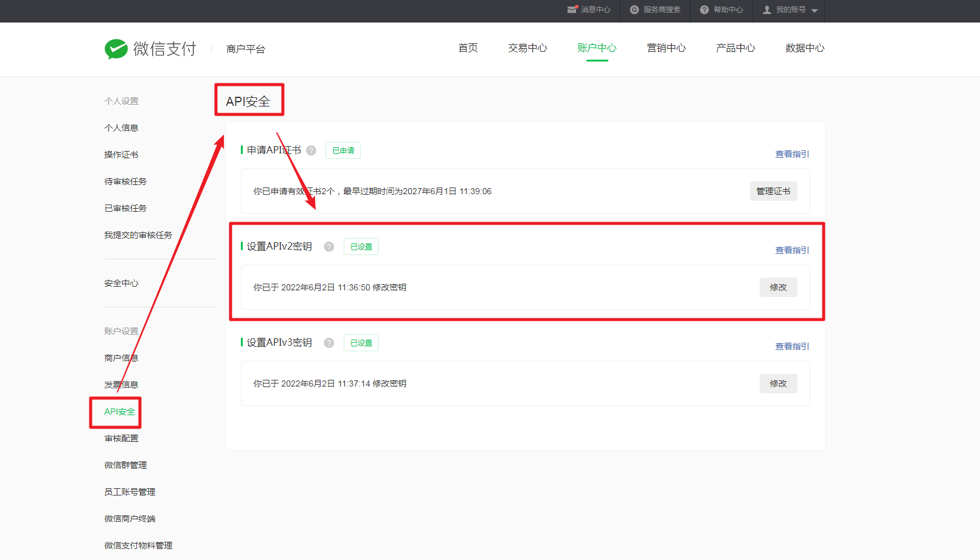Screen dimensions: 980x560
Task: Open 查看指引 for API certificate
Action: click(x=792, y=154)
